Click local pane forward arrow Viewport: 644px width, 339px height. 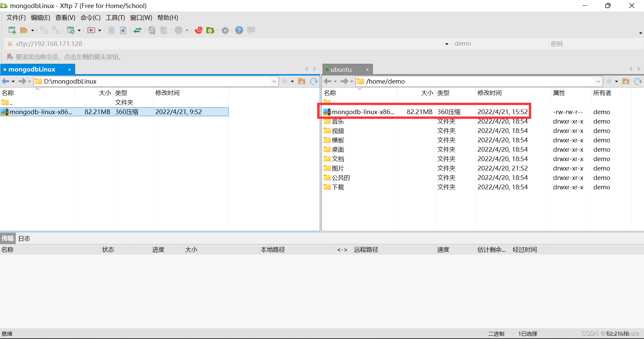pyautogui.click(x=22, y=81)
